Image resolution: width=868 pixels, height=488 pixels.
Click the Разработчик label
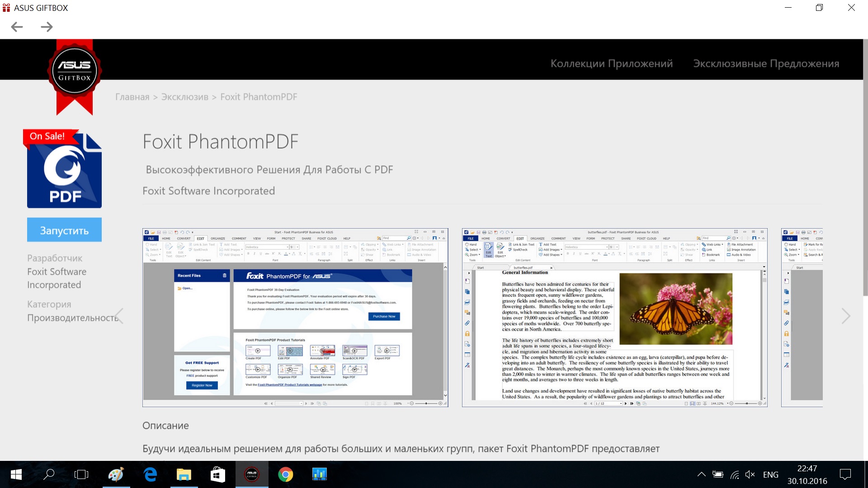pos(55,258)
